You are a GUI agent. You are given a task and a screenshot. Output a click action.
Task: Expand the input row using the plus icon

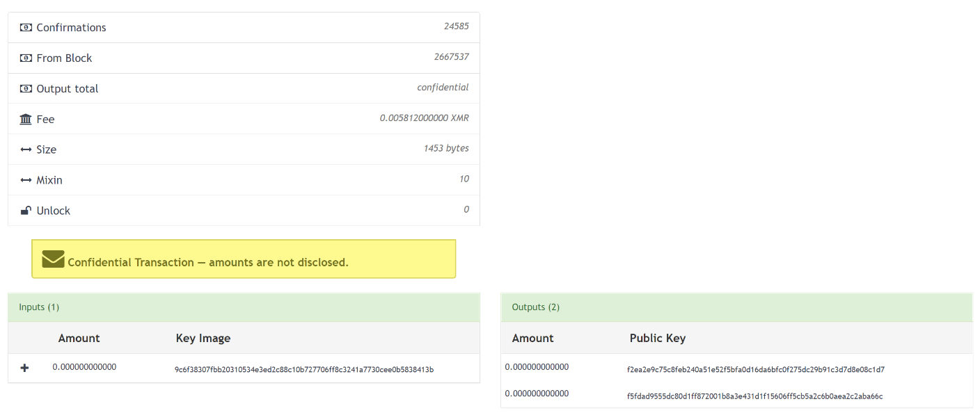click(24, 368)
